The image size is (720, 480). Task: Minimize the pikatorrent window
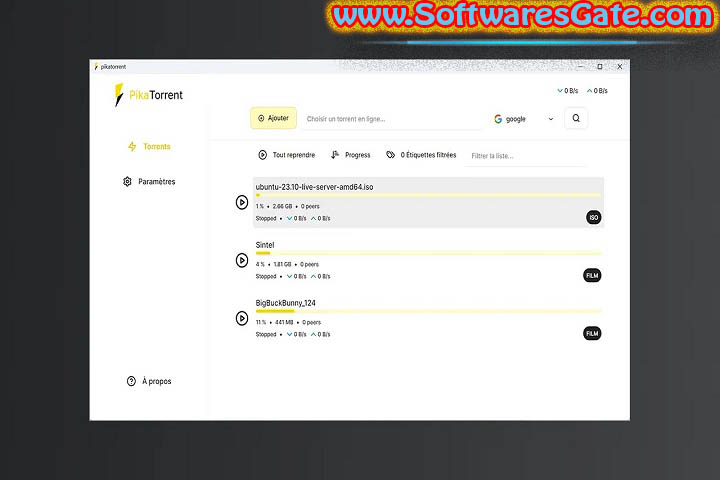pyautogui.click(x=580, y=67)
